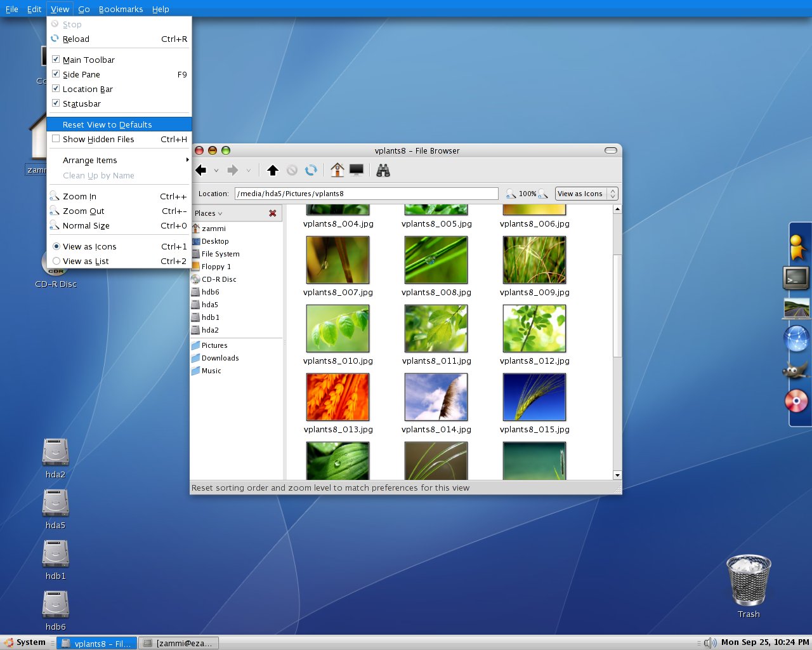The height and width of the screenshot is (650, 812).
Task: Open the System menu in bottom panel
Action: click(x=25, y=642)
